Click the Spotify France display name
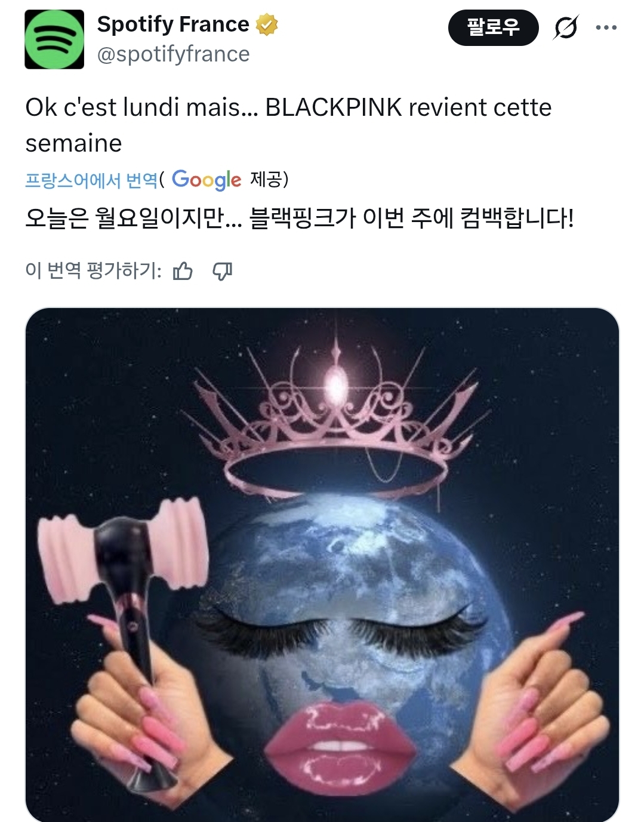 click(173, 24)
